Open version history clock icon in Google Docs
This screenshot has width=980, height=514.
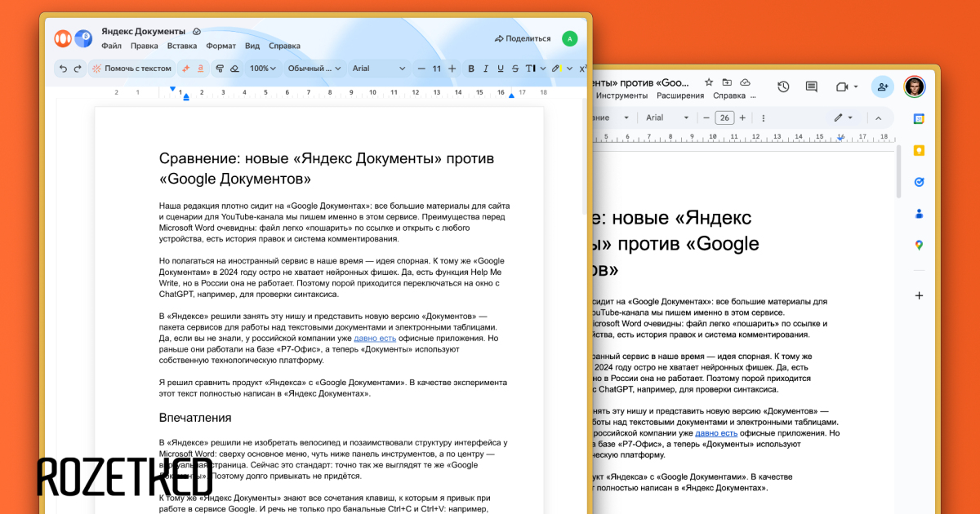(783, 86)
